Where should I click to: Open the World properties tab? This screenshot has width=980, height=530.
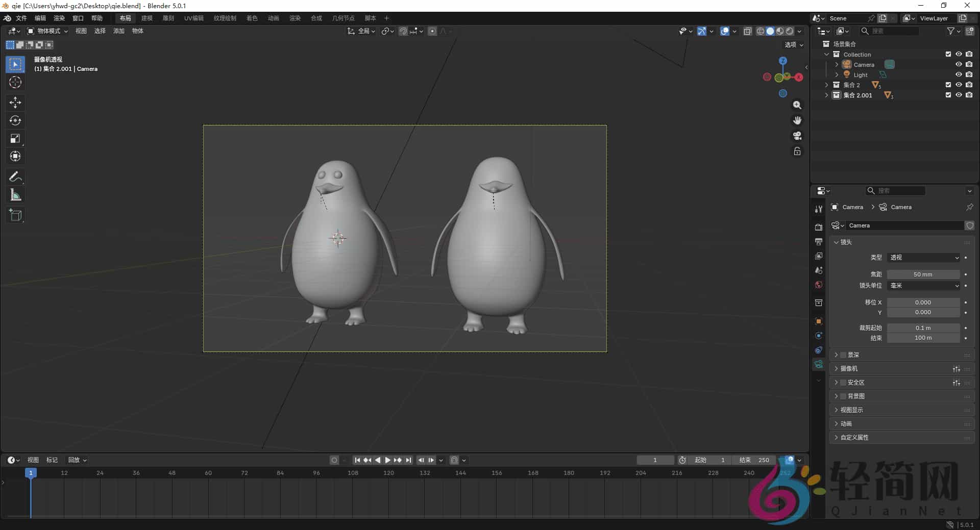tap(819, 285)
